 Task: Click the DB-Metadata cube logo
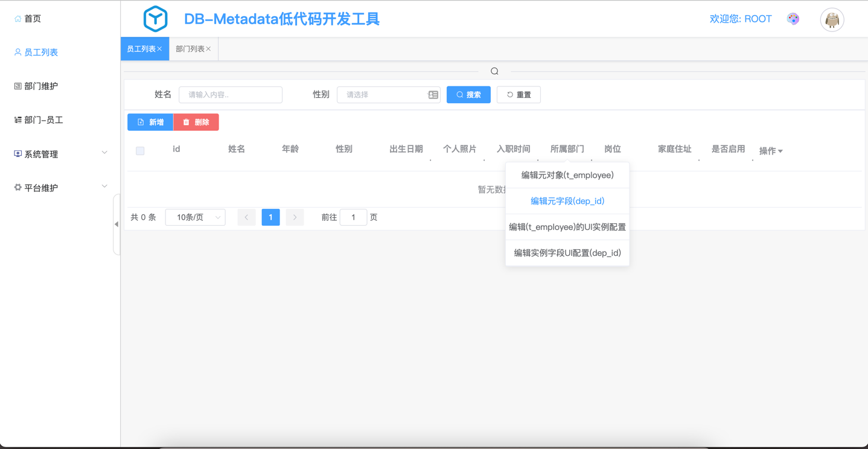155,19
